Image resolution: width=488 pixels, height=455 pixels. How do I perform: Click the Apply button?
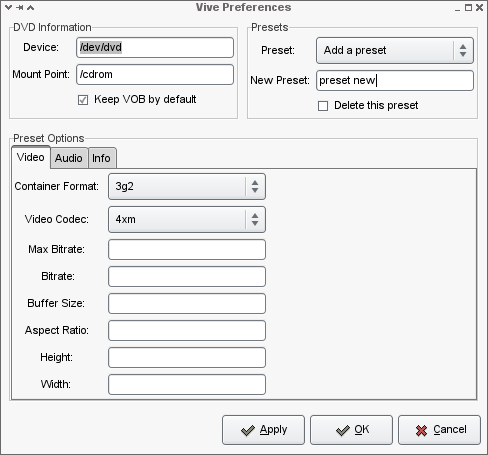pyautogui.click(x=263, y=430)
